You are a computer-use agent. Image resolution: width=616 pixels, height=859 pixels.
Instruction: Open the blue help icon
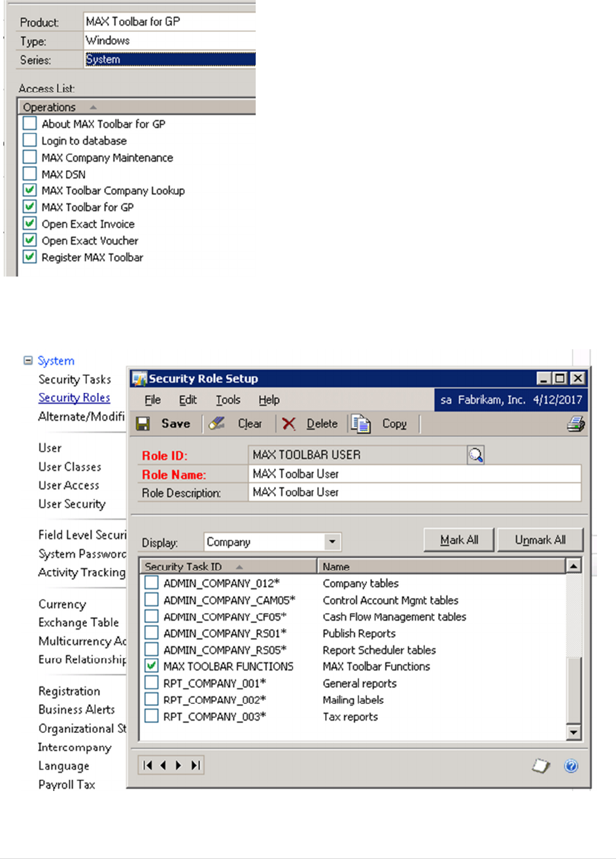click(x=571, y=766)
